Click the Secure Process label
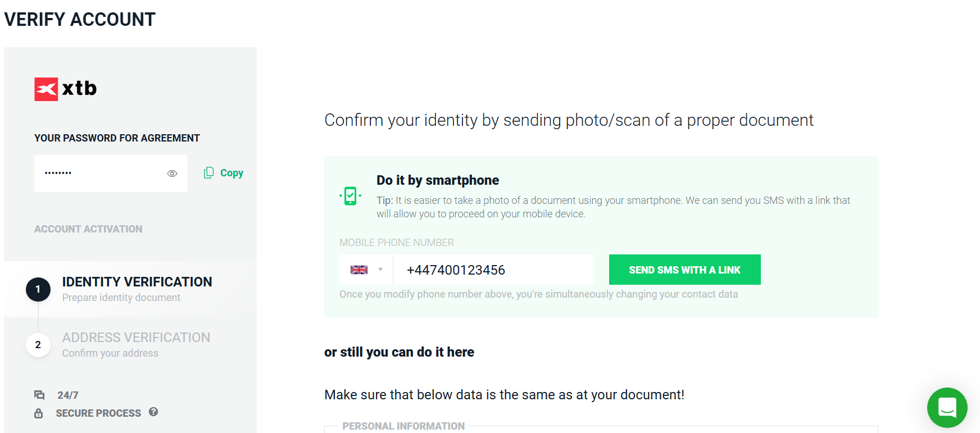The width and height of the screenshot is (980, 433). (x=98, y=413)
